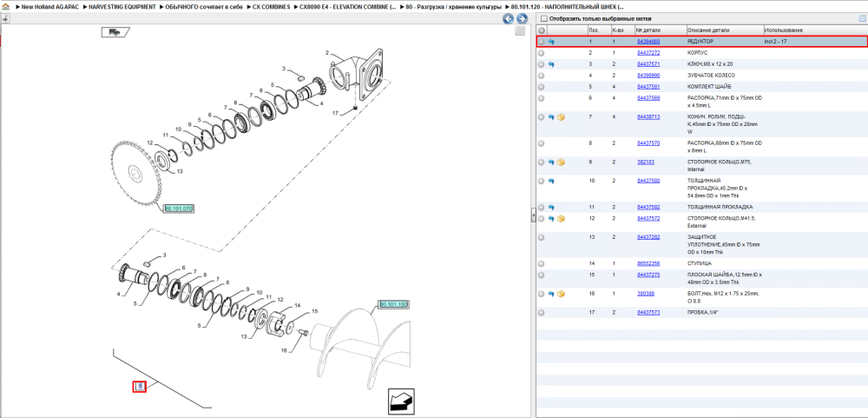This screenshot has height=418, width=868.
Task: Open breadcrumb '80 - Разгрузка / хранение культуры'
Action: point(454,7)
